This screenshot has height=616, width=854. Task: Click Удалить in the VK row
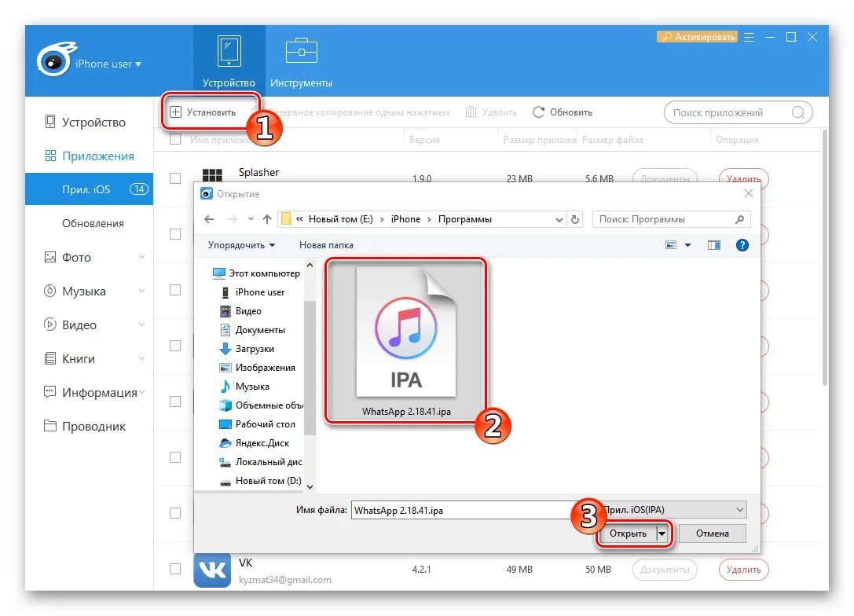[743, 569]
